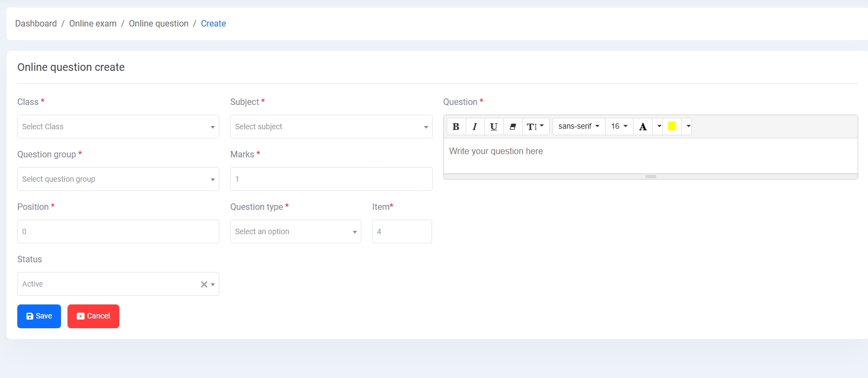Viewport: 868px width, 378px height.
Task: Click the 'Online question create' heading
Action: [x=71, y=67]
